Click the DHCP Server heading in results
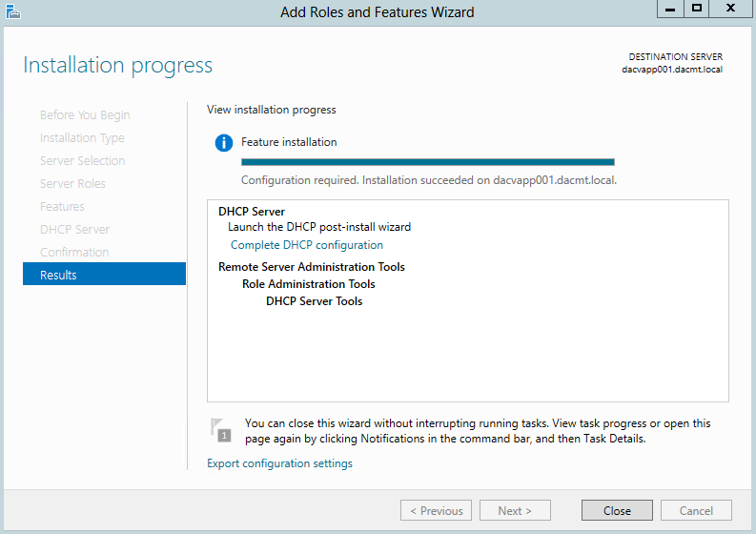The height and width of the screenshot is (534, 756). 251,212
